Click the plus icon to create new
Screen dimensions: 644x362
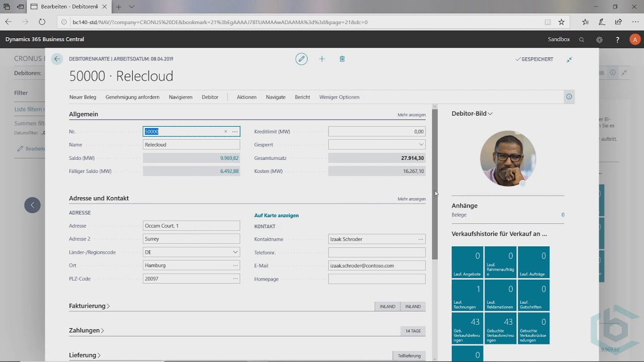[x=322, y=59]
